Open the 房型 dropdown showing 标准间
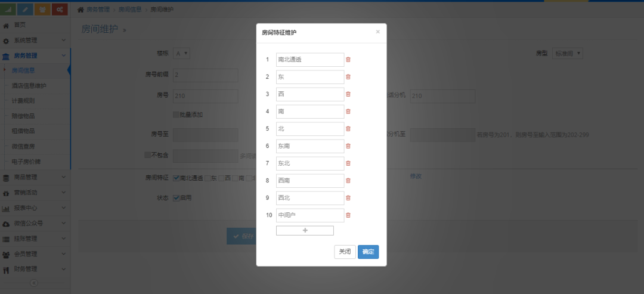The height and width of the screenshot is (294, 644). click(x=567, y=54)
